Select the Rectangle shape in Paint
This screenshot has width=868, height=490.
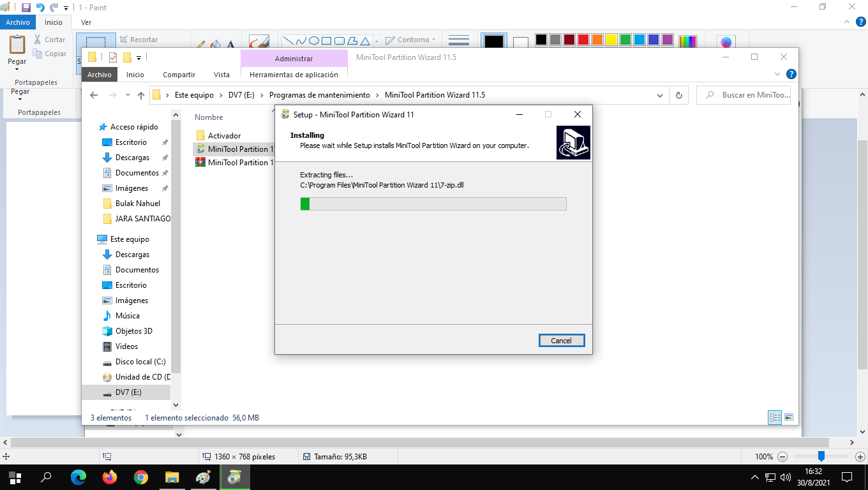(326, 41)
